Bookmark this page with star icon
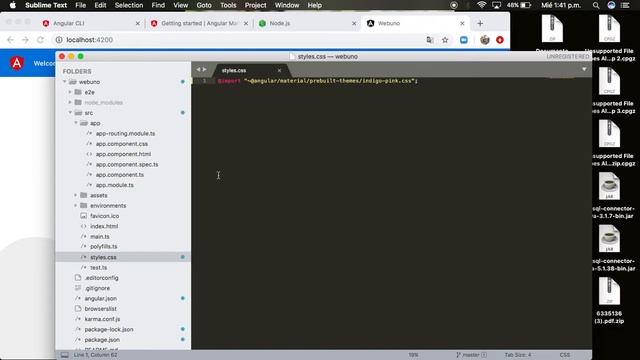 tap(445, 40)
